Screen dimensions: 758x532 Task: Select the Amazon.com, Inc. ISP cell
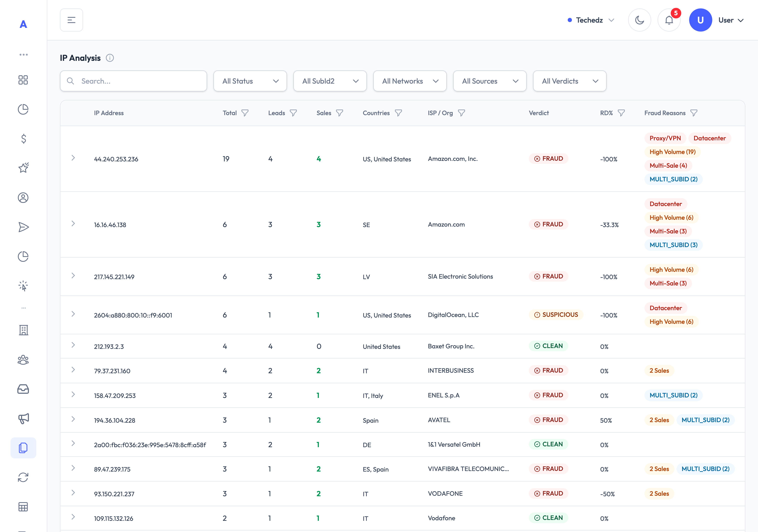(x=453, y=159)
